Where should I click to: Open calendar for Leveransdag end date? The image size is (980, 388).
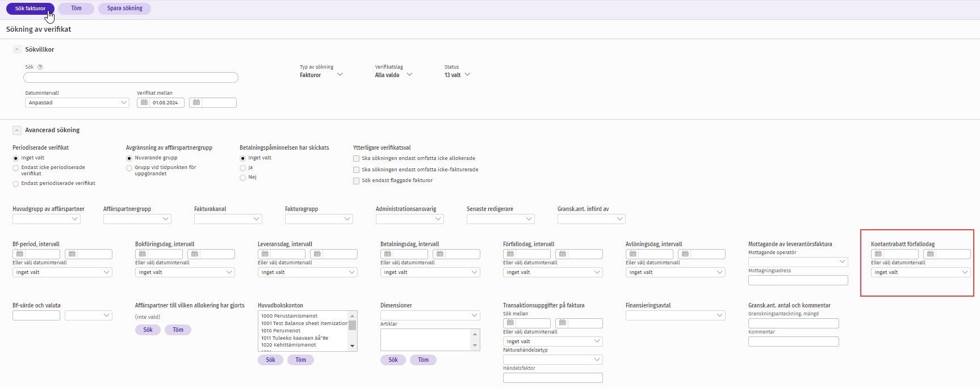[317, 254]
